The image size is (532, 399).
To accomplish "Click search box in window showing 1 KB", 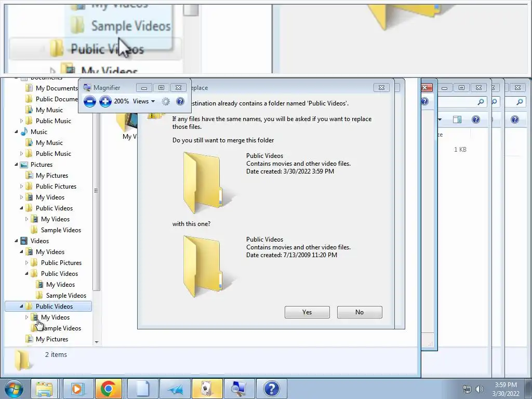I will (462, 102).
